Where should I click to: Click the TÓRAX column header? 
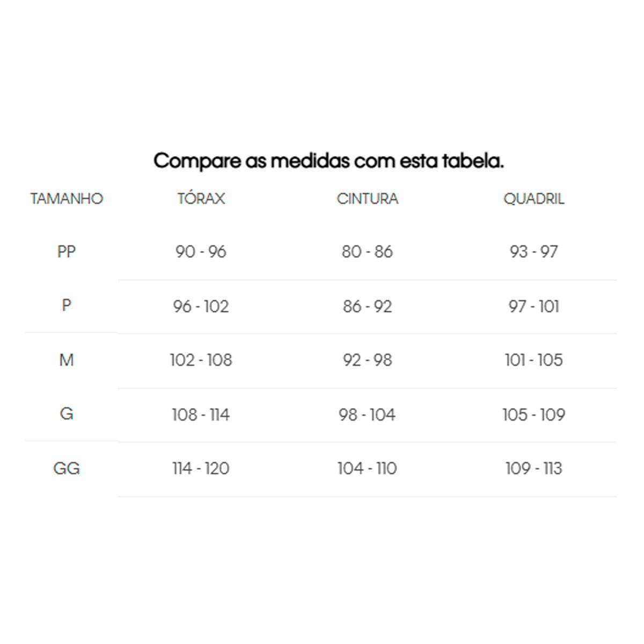201,199
